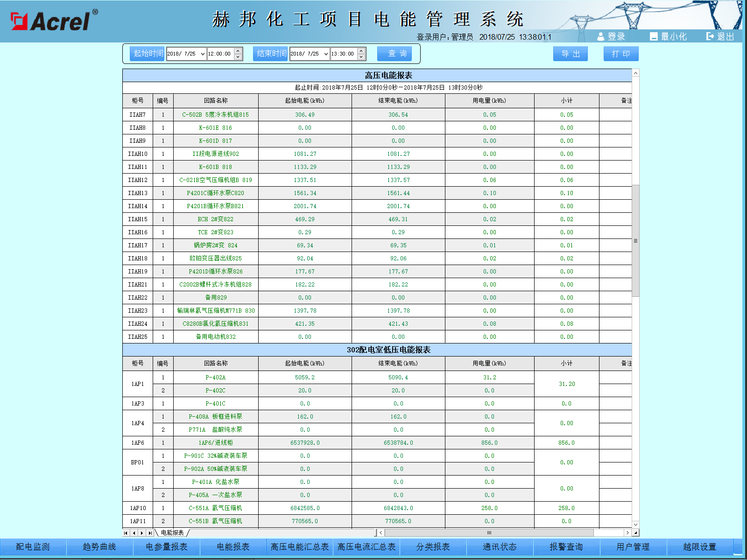Click the login user icon on top bar

600,36
